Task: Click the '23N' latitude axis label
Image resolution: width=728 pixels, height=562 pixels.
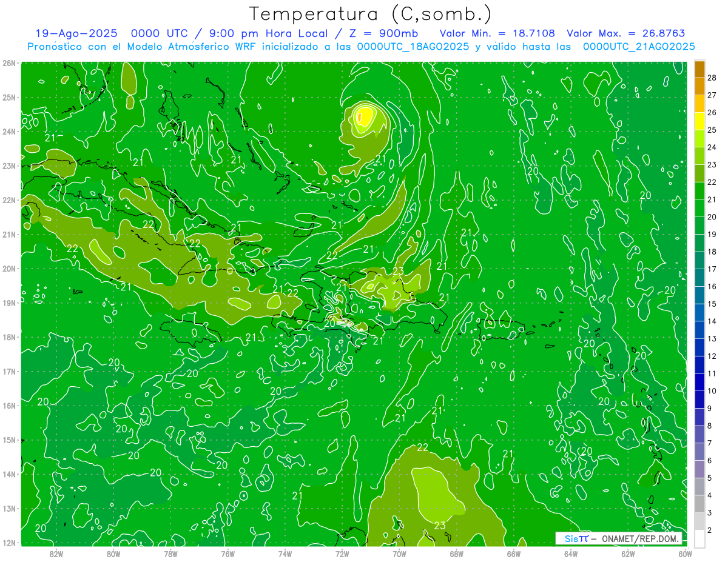Action: point(9,166)
